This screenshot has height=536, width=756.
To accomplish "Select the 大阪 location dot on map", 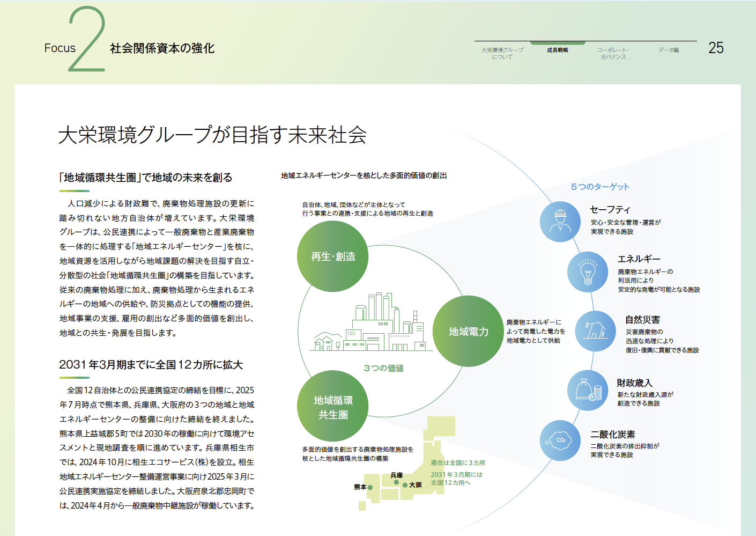I will click(405, 485).
